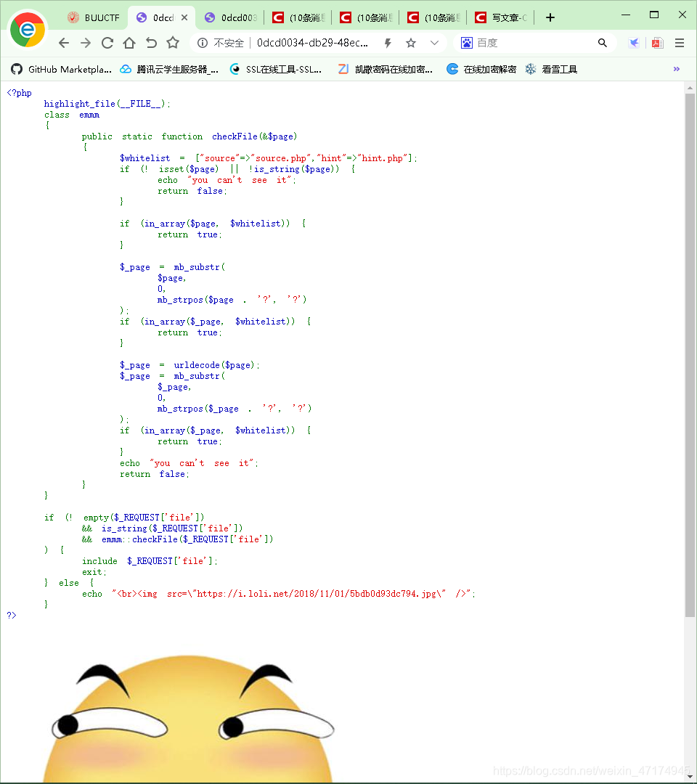697x784 pixels.
Task: Open SSL在线工具 bookmark
Action: click(276, 69)
